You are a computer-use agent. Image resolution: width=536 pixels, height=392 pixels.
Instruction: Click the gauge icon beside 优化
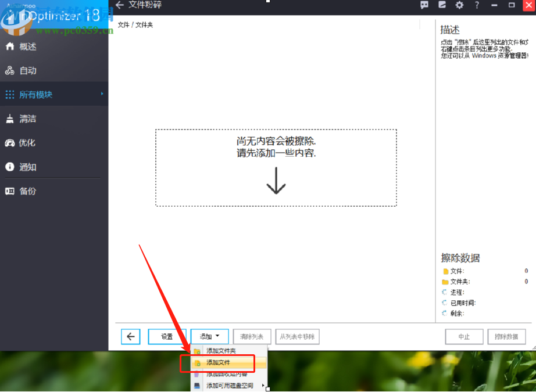pyautogui.click(x=10, y=143)
